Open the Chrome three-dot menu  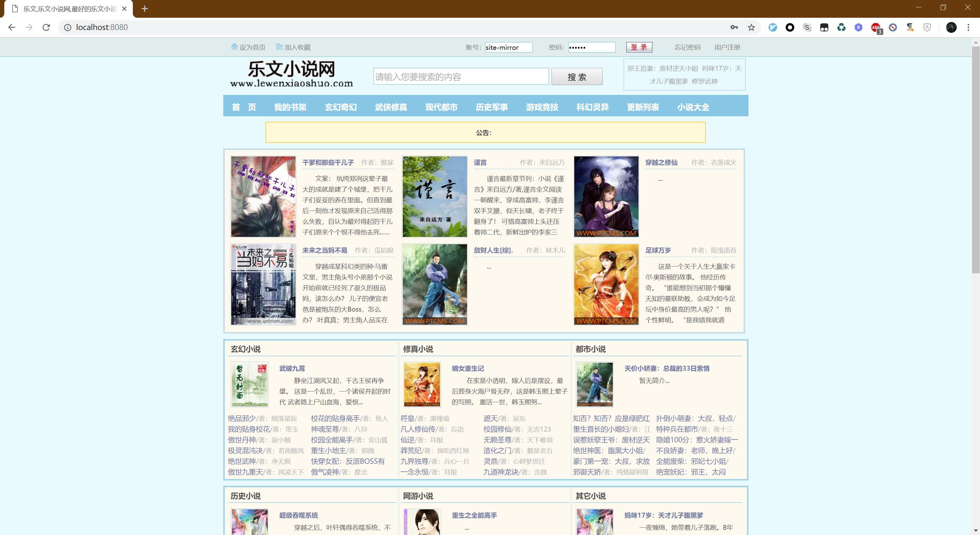(968, 27)
